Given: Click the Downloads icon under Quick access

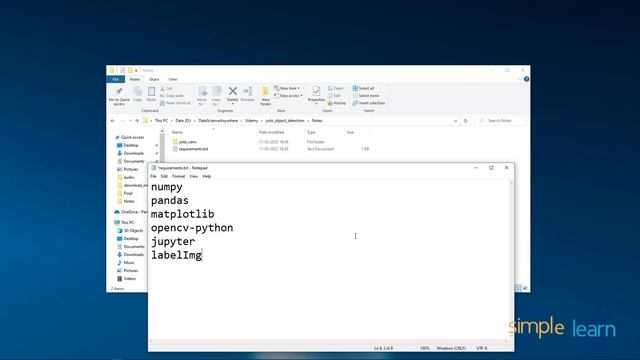Looking at the screenshot, I should 120,153.
